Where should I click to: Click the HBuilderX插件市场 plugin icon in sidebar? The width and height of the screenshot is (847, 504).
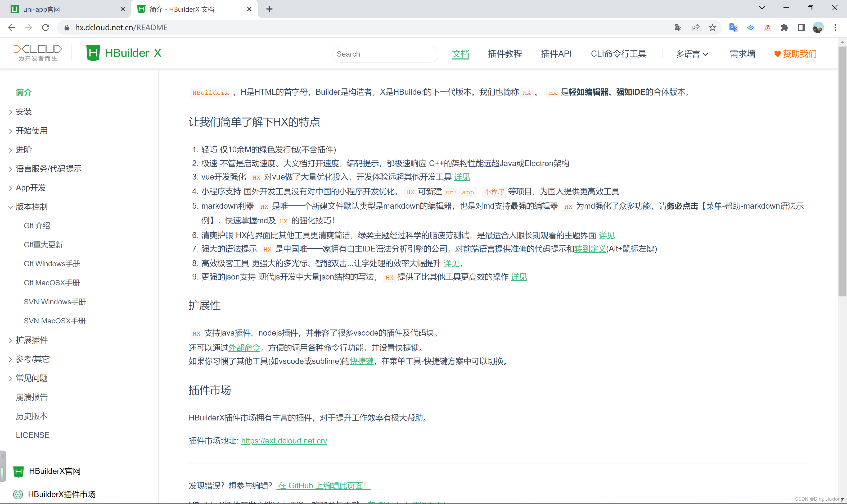(x=18, y=494)
